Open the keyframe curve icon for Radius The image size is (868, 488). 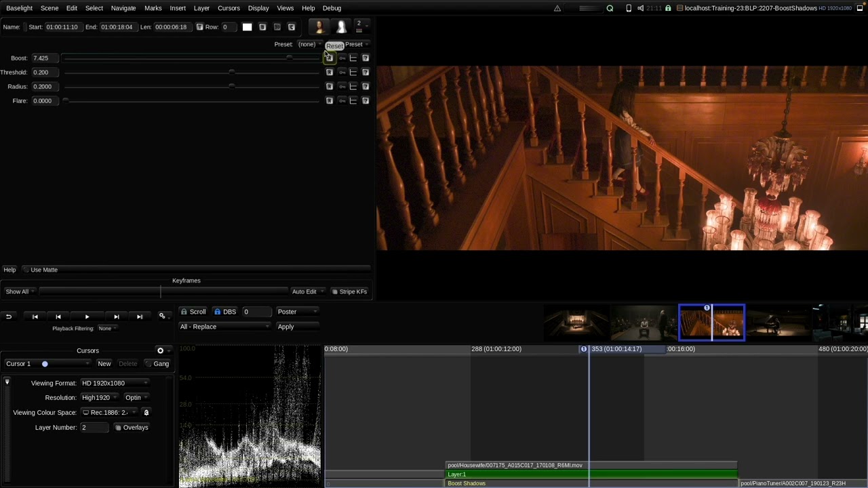(x=353, y=87)
